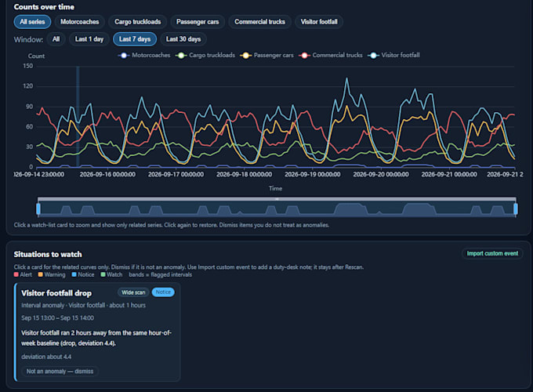Hide Passenger cars series via legend
This screenshot has height=392, width=533.
(245, 56)
